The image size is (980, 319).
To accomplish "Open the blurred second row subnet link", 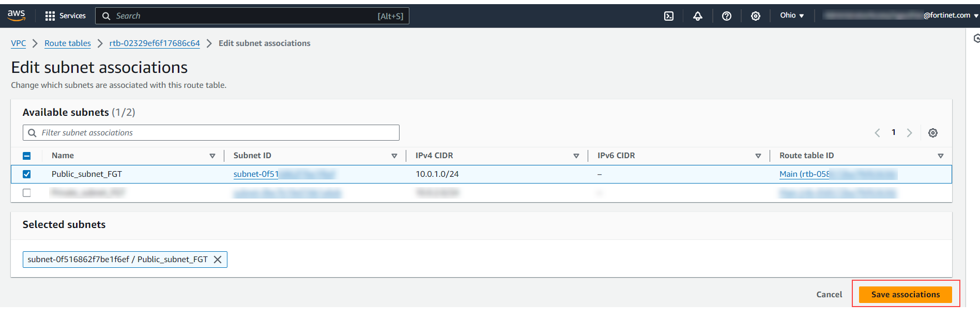I will click(x=287, y=193).
